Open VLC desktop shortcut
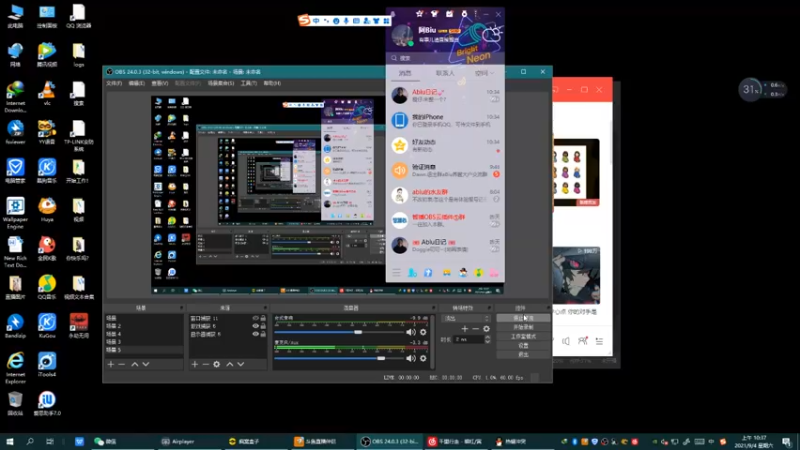This screenshot has height=450, width=800. click(47, 93)
